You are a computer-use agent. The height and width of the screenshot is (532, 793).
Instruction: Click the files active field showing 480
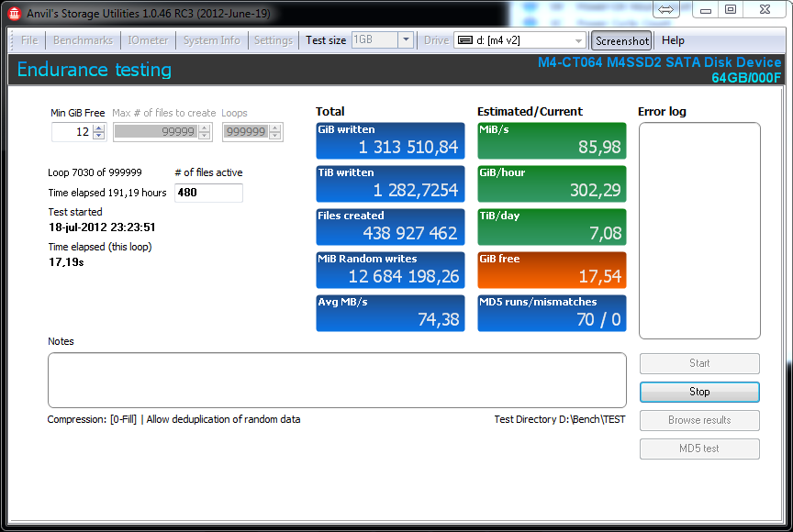(x=208, y=193)
